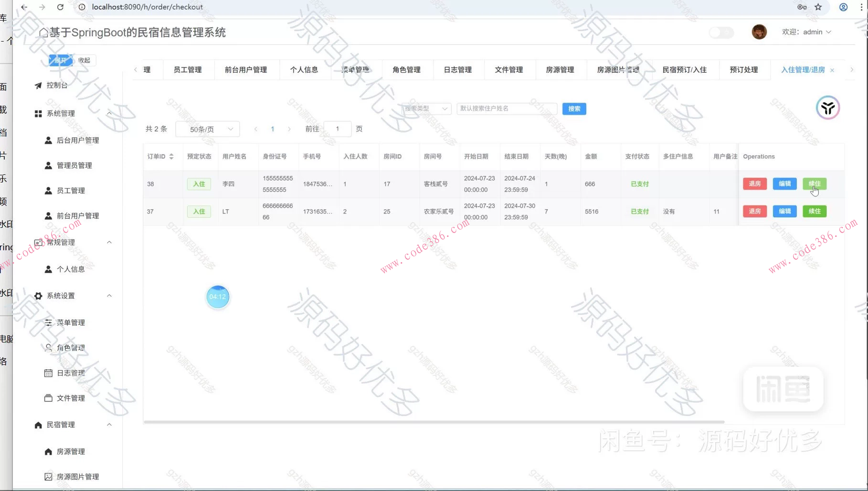
Task: Switch to the 员工管理 tab
Action: (x=188, y=70)
